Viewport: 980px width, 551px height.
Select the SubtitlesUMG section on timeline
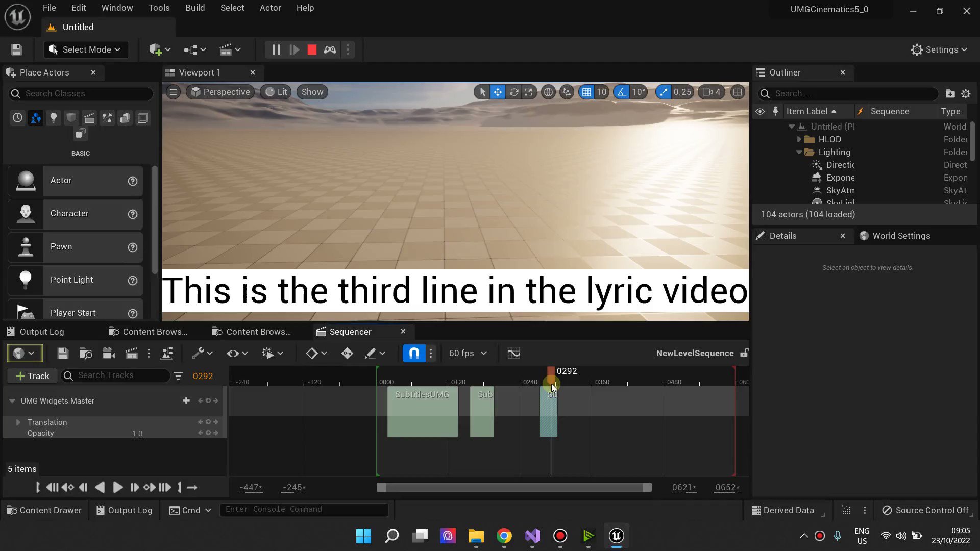point(423,411)
